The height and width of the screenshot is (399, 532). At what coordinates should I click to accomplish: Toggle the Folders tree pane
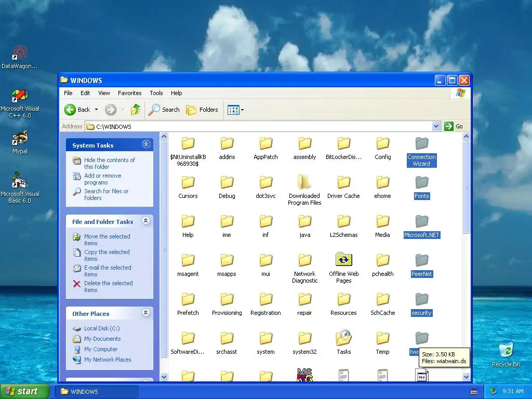point(202,110)
